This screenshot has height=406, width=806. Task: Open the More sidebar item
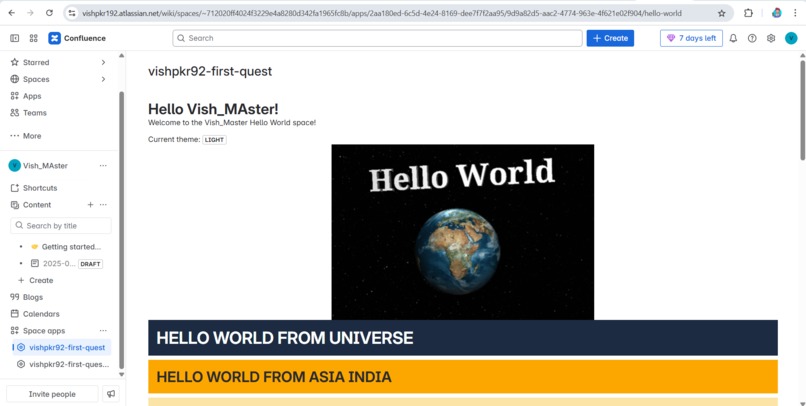tap(32, 136)
